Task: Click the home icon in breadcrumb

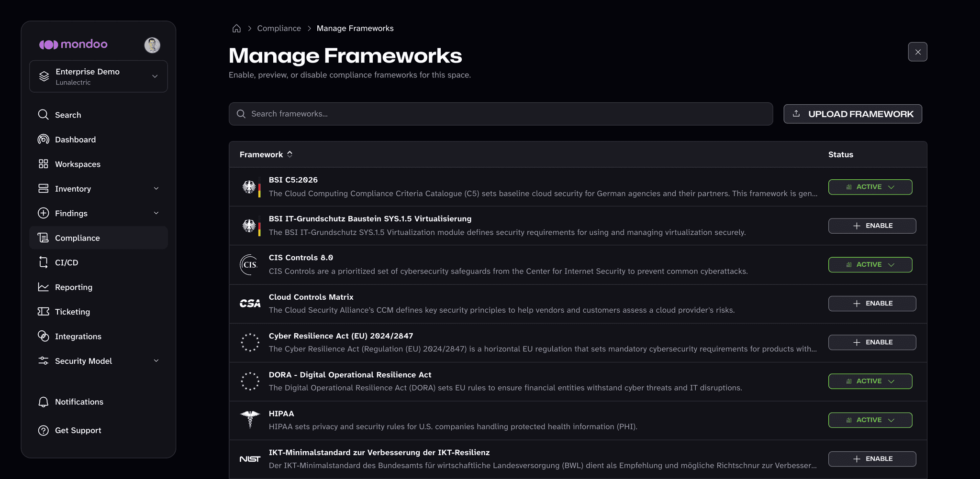Action: point(236,28)
